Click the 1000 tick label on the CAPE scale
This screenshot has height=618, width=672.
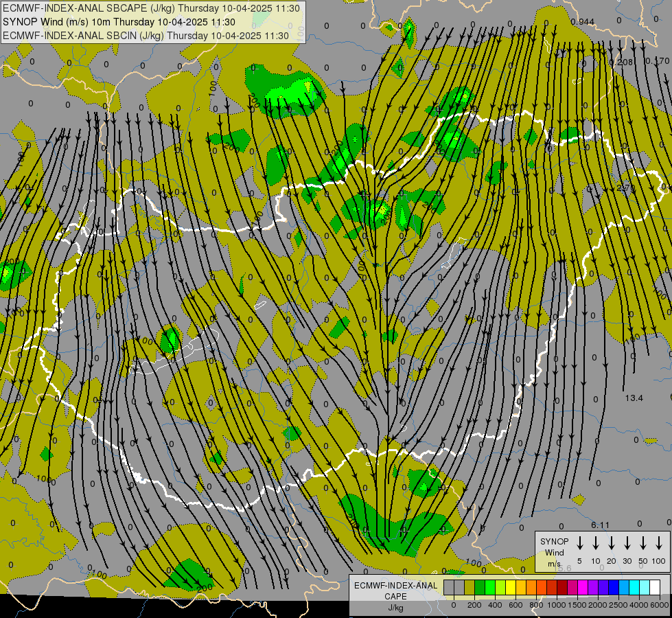(557, 605)
